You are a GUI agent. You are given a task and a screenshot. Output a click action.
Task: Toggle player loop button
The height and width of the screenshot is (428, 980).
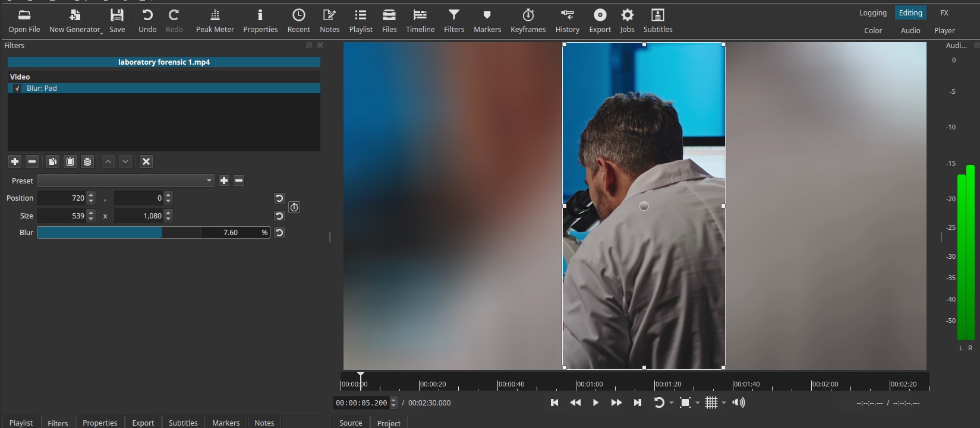pyautogui.click(x=658, y=402)
